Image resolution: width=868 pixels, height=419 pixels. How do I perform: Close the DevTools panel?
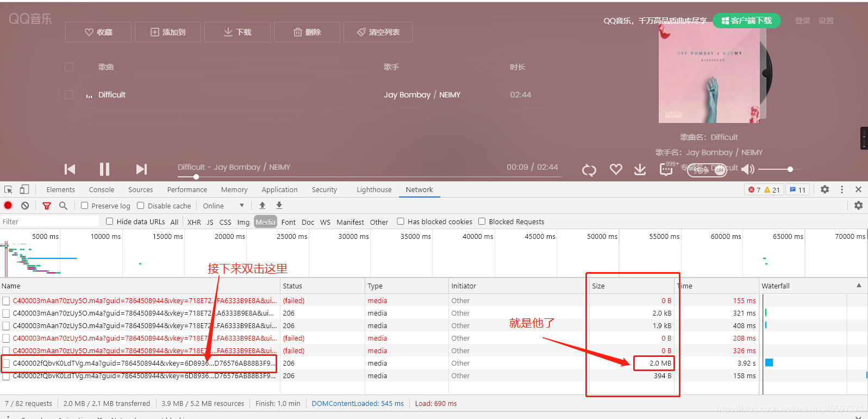(858, 189)
